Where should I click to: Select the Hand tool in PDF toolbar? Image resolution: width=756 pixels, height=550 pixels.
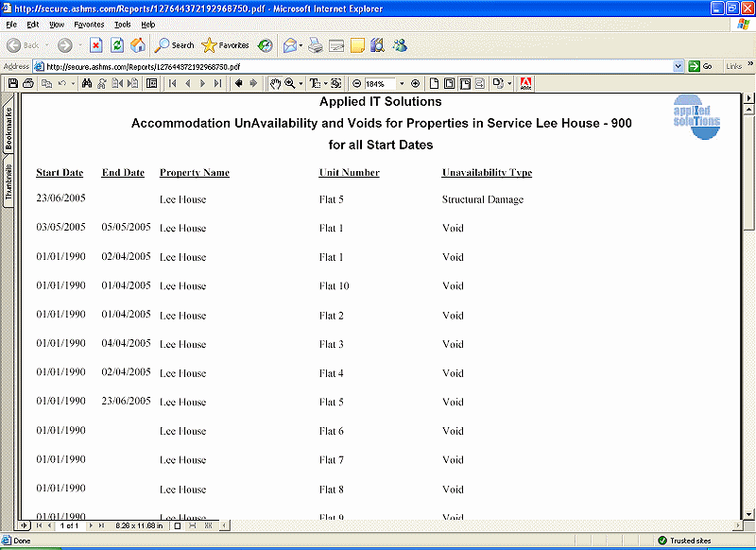[275, 84]
